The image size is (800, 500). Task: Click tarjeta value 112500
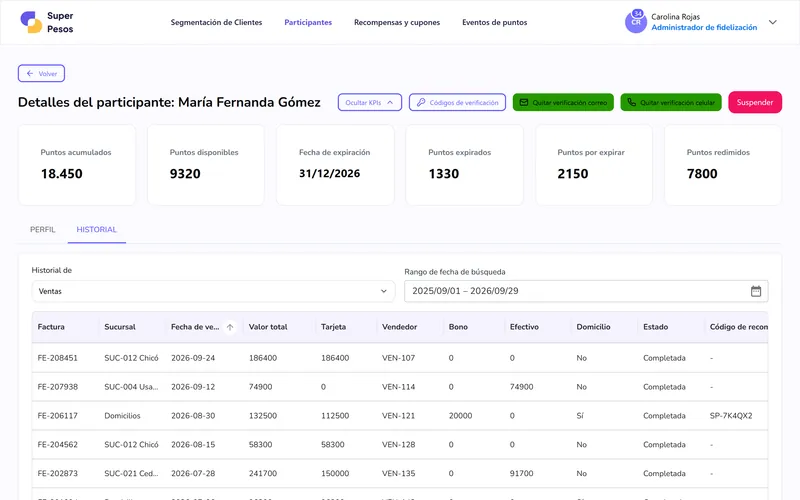tap(335, 416)
